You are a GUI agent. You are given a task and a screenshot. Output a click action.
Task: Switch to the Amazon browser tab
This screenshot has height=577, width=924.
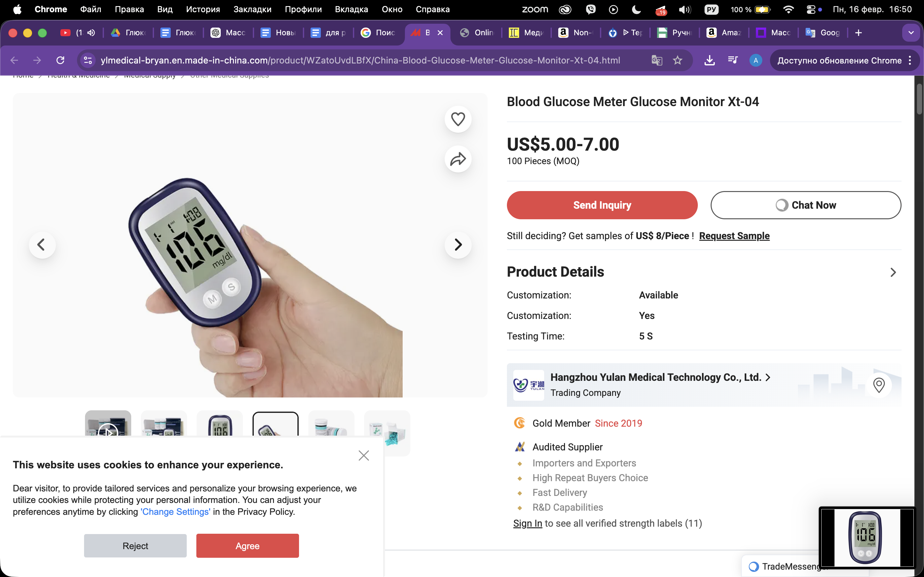[724, 33]
